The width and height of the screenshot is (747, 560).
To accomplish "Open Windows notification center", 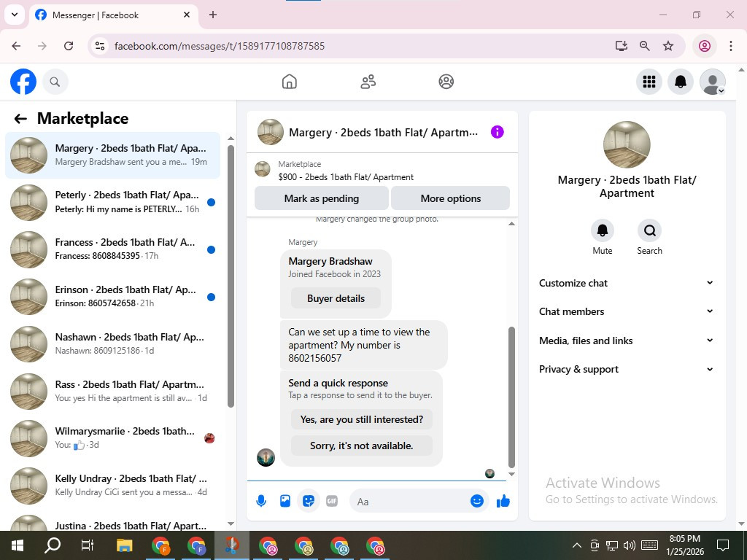I will (723, 545).
